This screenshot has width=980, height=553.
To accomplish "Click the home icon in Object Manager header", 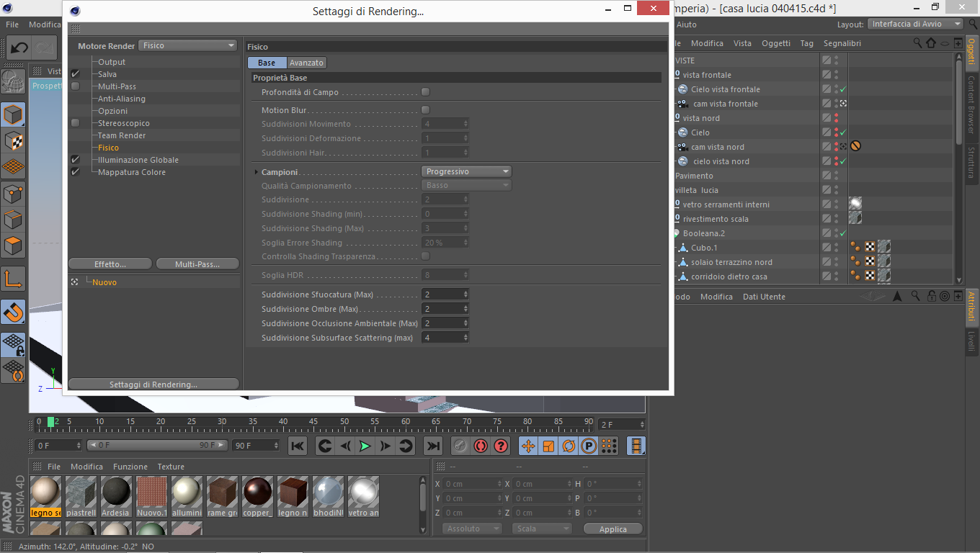I will (x=931, y=43).
